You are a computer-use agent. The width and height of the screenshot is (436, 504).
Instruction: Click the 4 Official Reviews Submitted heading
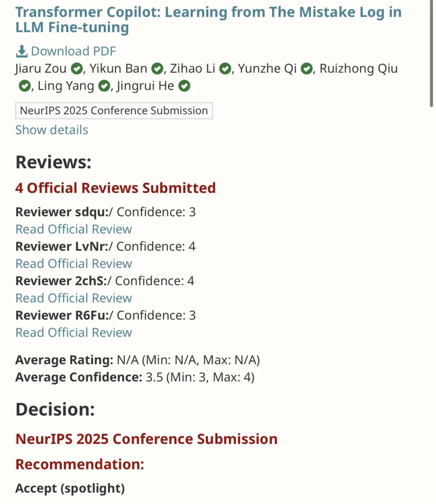tap(115, 188)
